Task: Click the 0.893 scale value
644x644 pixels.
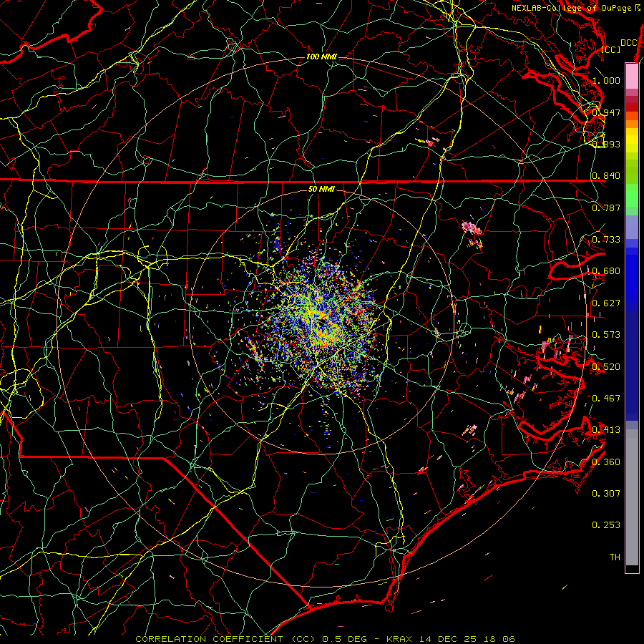Action: coord(606,144)
